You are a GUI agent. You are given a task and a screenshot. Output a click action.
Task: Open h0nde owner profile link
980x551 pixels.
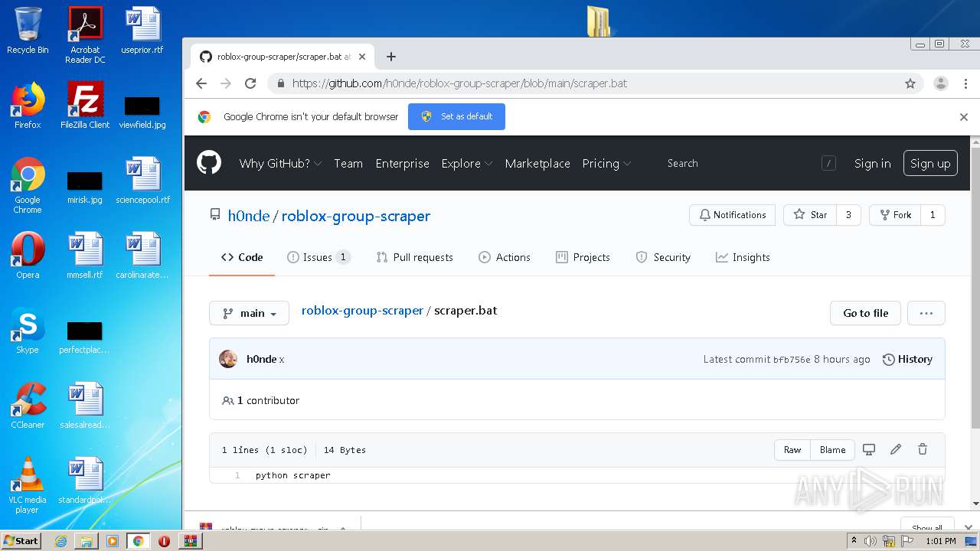pos(249,216)
